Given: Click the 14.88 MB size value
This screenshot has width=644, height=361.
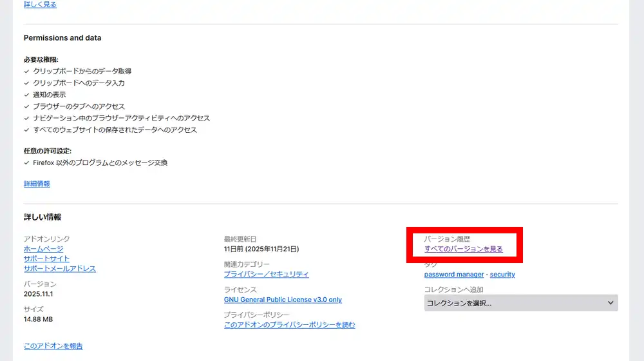Looking at the screenshot, I should pos(38,319).
